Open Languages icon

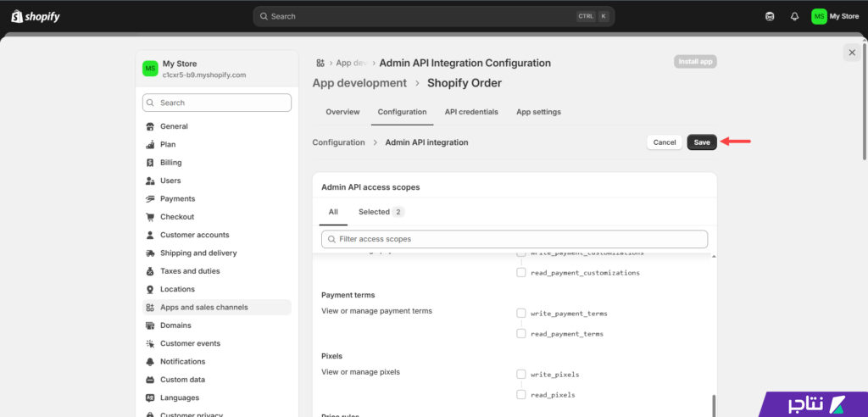click(150, 398)
